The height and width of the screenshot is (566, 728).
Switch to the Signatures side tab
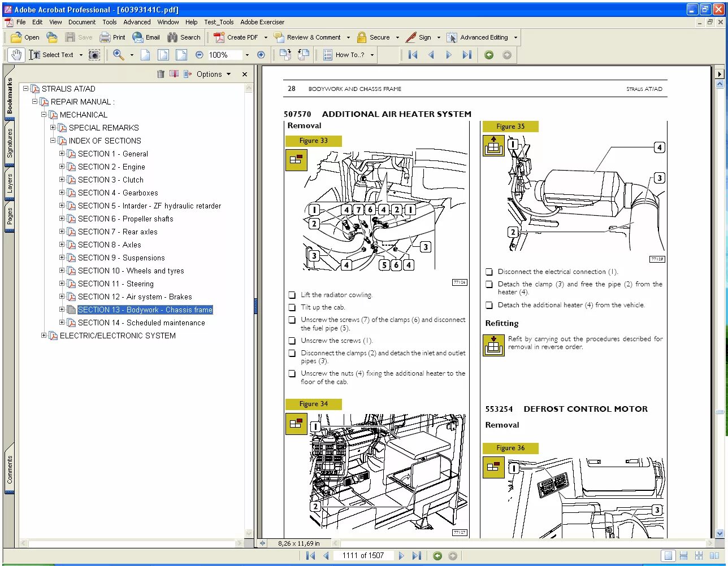point(10,143)
